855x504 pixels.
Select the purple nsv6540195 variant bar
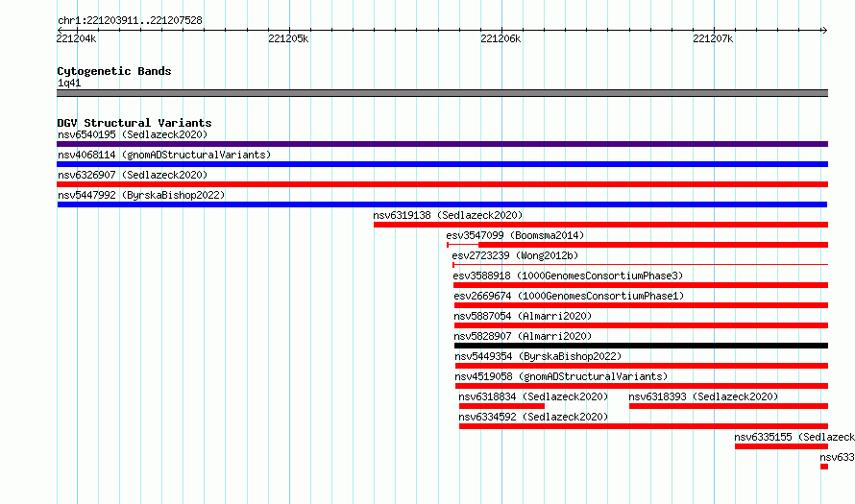coord(442,144)
